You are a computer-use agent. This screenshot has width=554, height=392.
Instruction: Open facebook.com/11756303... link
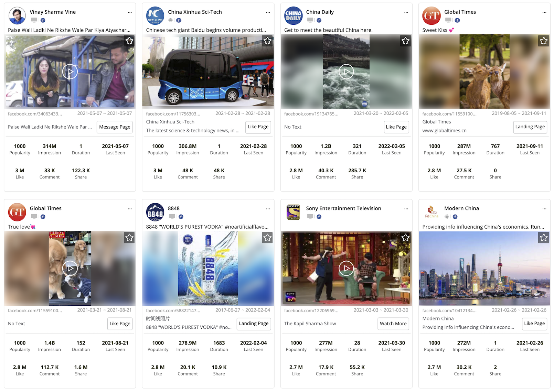(x=173, y=114)
